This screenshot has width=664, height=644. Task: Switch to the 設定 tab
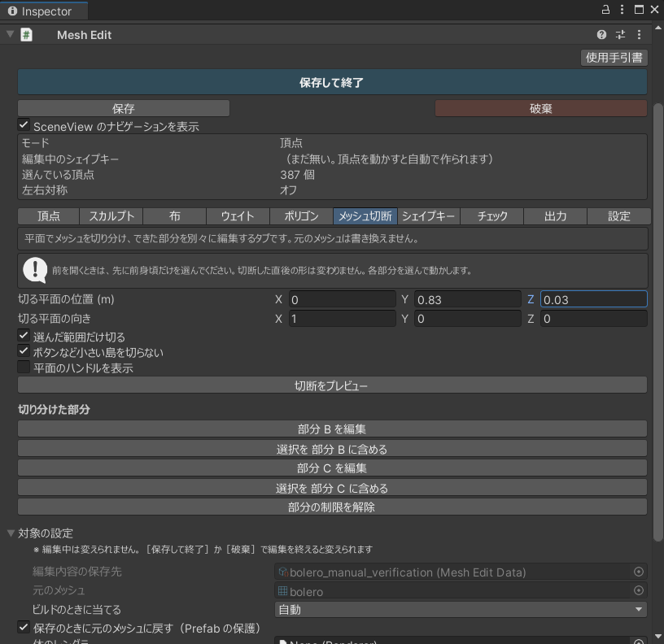[619, 216]
